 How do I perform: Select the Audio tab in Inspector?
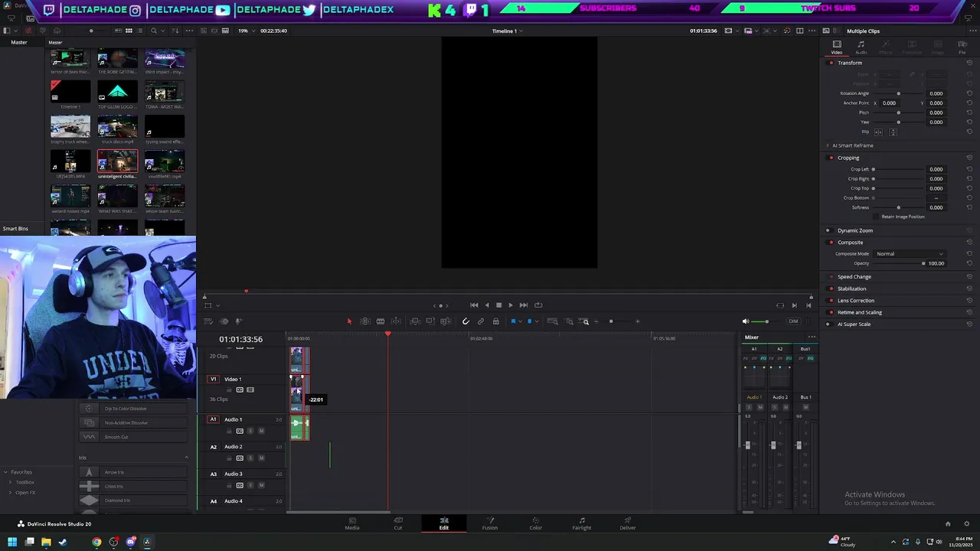click(861, 47)
